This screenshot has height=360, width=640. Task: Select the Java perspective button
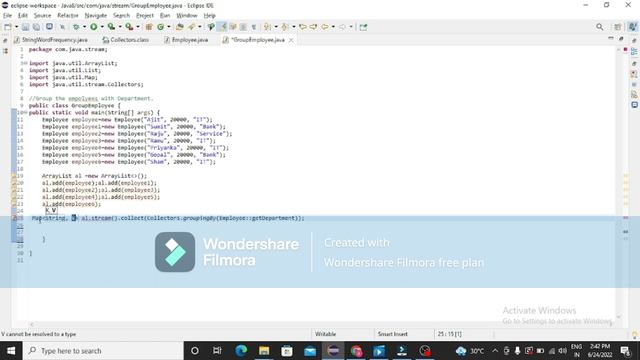(x=633, y=27)
